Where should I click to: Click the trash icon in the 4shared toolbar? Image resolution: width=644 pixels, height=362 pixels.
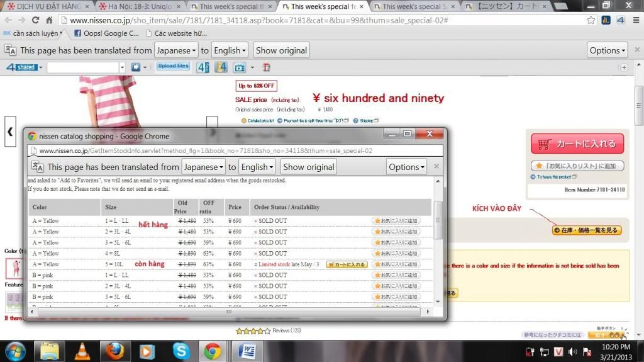coord(266,67)
